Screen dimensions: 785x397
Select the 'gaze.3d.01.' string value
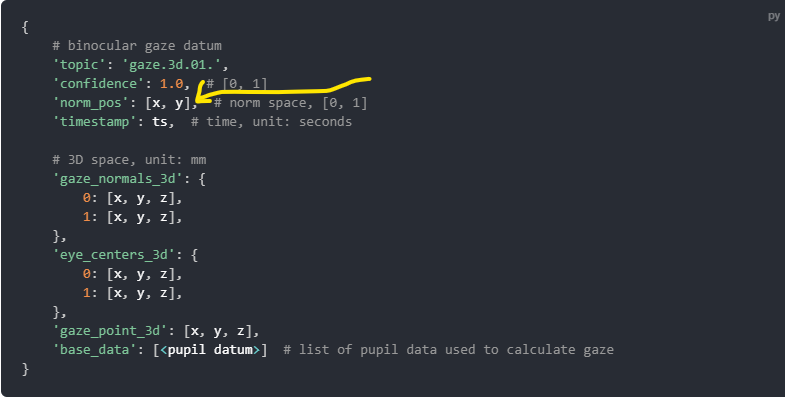click(171, 65)
